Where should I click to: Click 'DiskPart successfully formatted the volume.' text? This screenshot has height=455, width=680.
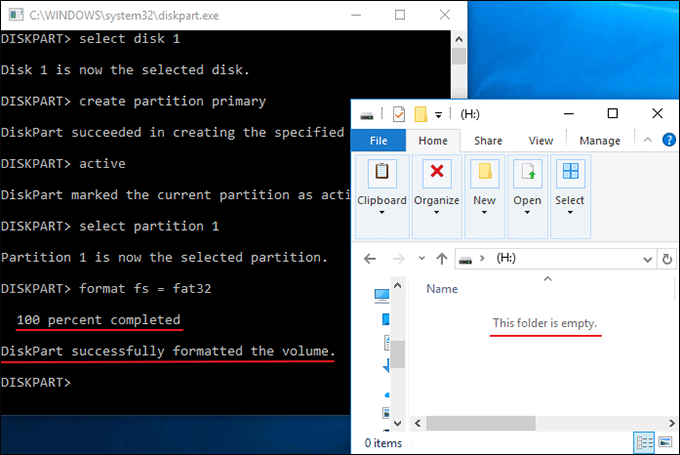click(x=168, y=351)
